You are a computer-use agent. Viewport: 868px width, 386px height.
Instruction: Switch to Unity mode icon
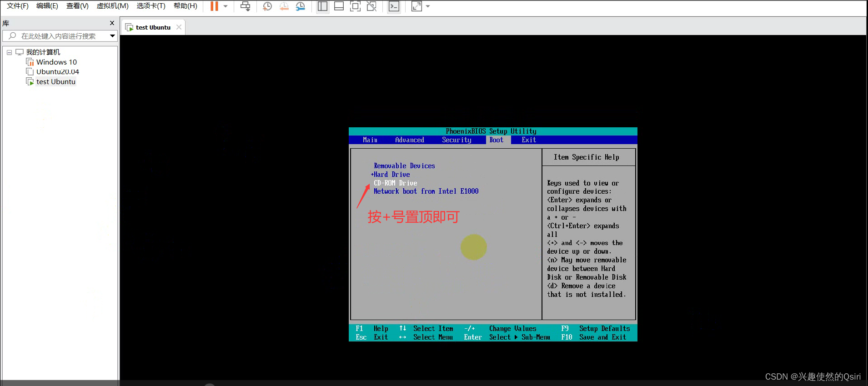(x=371, y=6)
